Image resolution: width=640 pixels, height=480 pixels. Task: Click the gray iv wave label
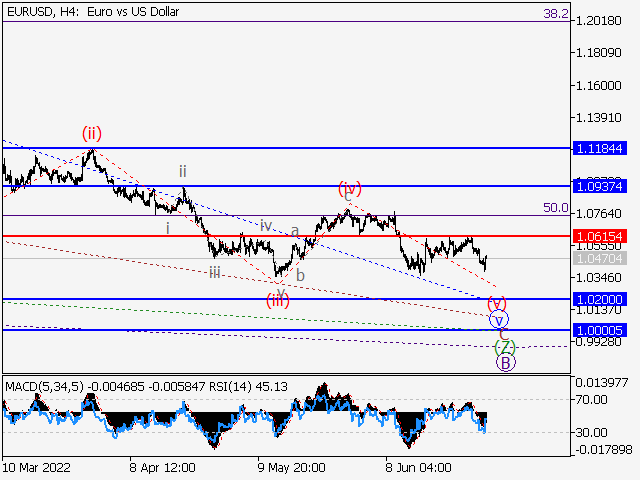click(x=266, y=225)
